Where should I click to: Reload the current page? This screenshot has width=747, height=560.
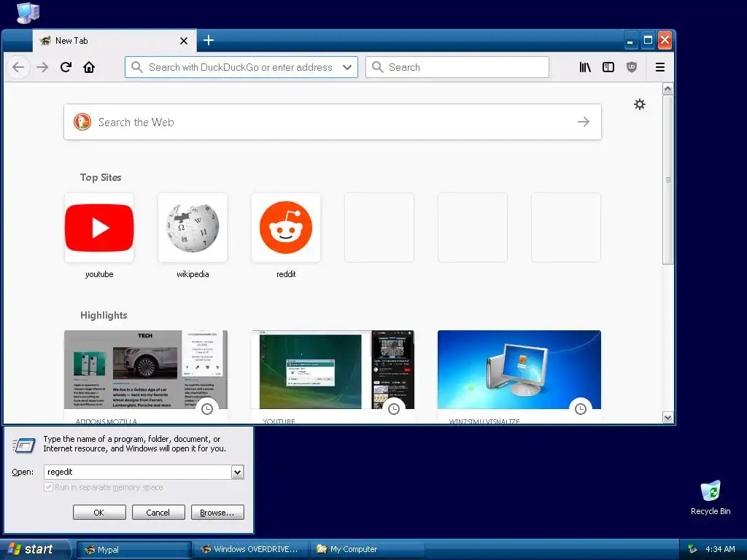click(66, 67)
